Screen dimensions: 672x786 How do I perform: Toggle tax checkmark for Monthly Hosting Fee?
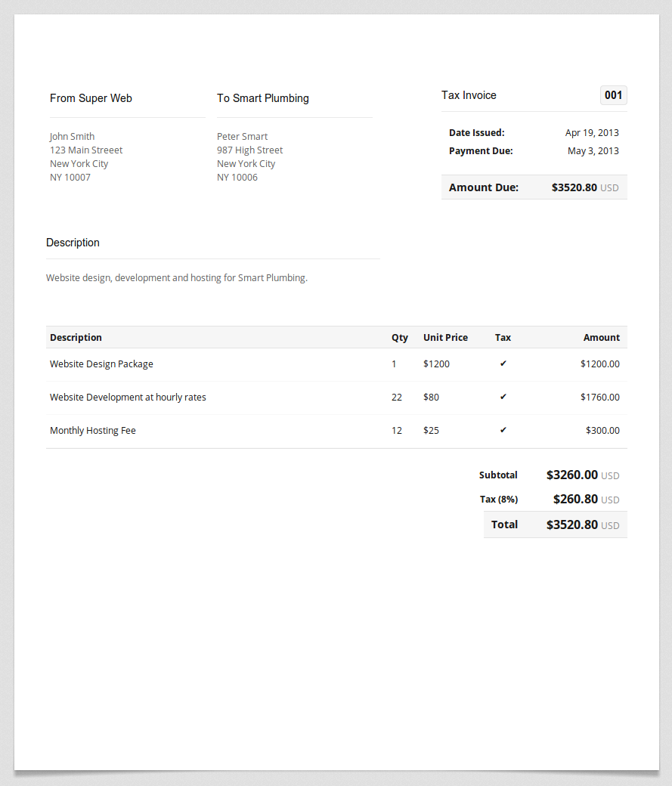[503, 429]
